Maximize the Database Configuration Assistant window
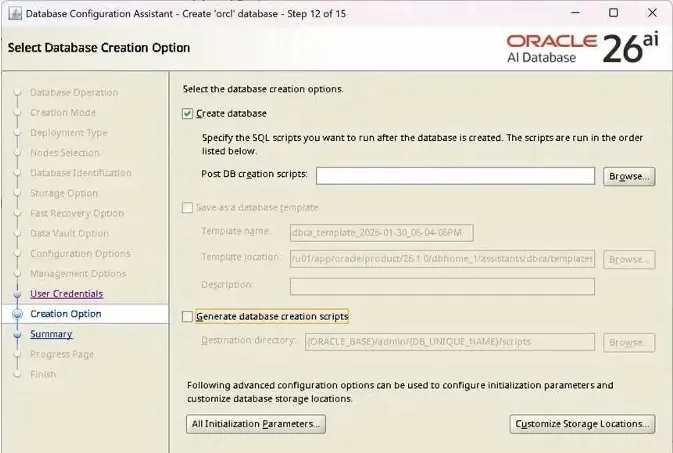This screenshot has width=673, height=453. click(614, 13)
